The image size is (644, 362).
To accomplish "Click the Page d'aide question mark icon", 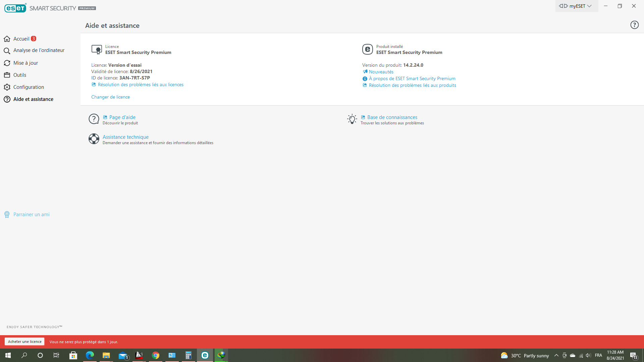I will point(94,119).
